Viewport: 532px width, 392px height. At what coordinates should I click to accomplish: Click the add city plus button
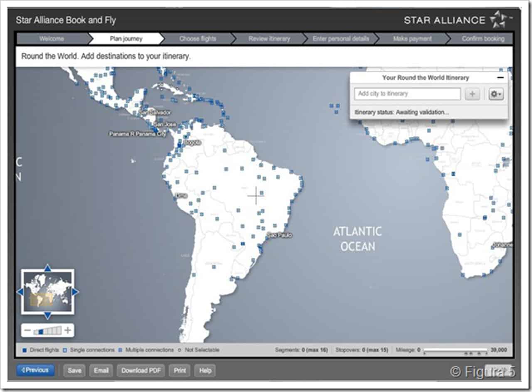tap(472, 94)
